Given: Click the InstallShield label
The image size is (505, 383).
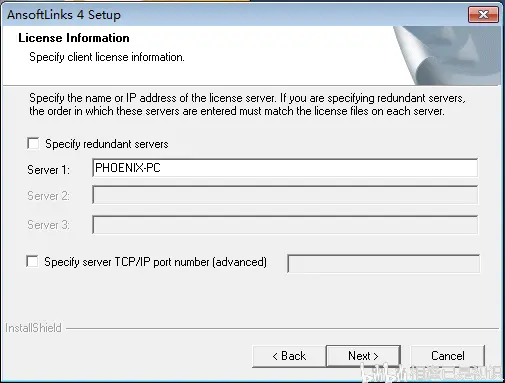Looking at the screenshot, I should pos(33,328).
